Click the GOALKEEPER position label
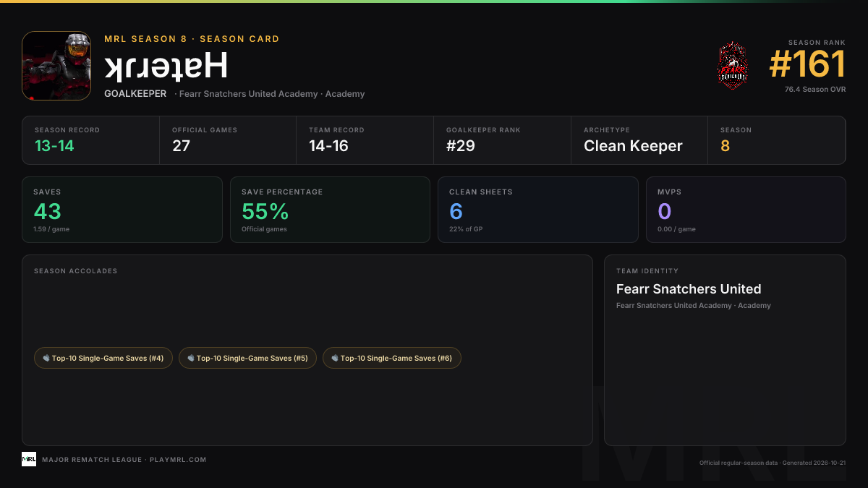Image resolution: width=868 pixels, height=488 pixels. [135, 94]
